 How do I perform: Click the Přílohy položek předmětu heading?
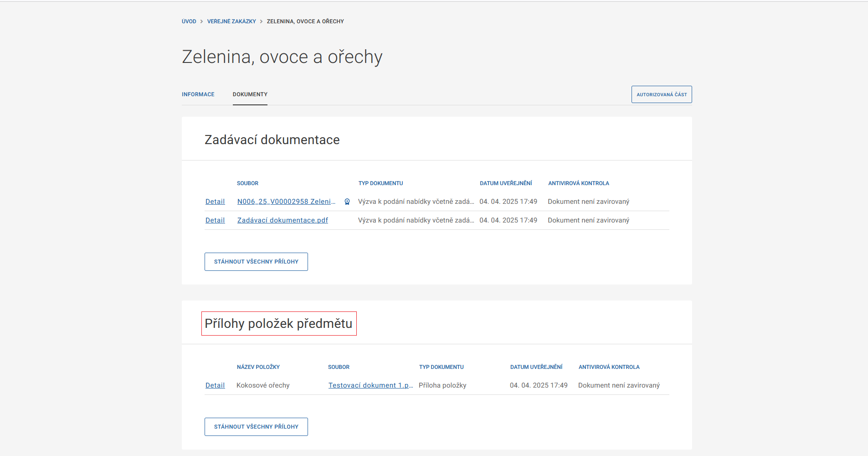click(x=279, y=323)
